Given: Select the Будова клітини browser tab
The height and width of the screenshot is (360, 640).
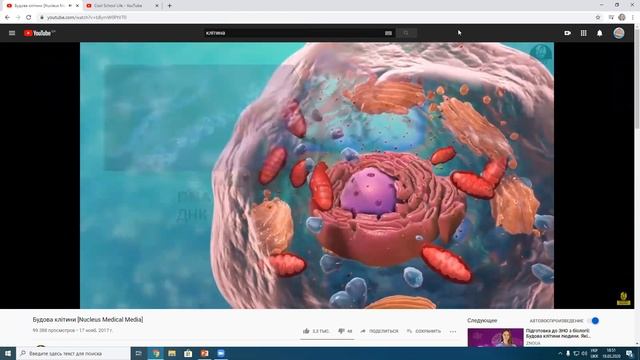Looking at the screenshot, I should click(40, 6).
